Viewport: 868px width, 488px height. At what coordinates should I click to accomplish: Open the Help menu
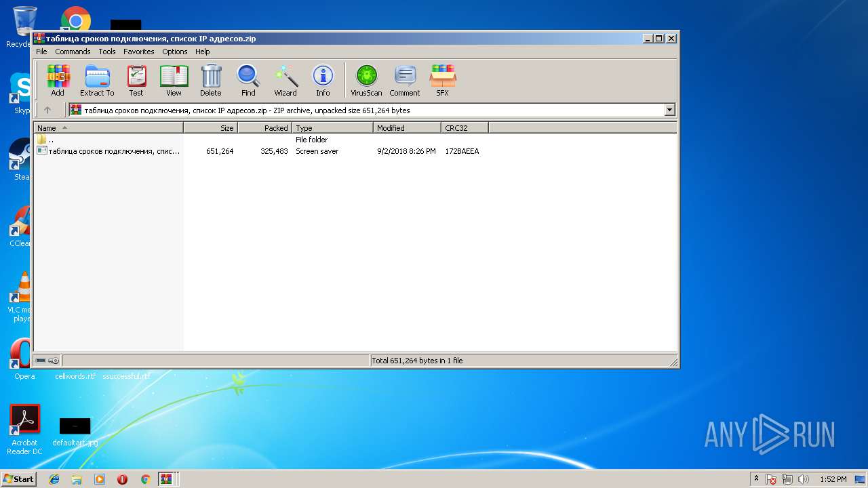click(203, 52)
